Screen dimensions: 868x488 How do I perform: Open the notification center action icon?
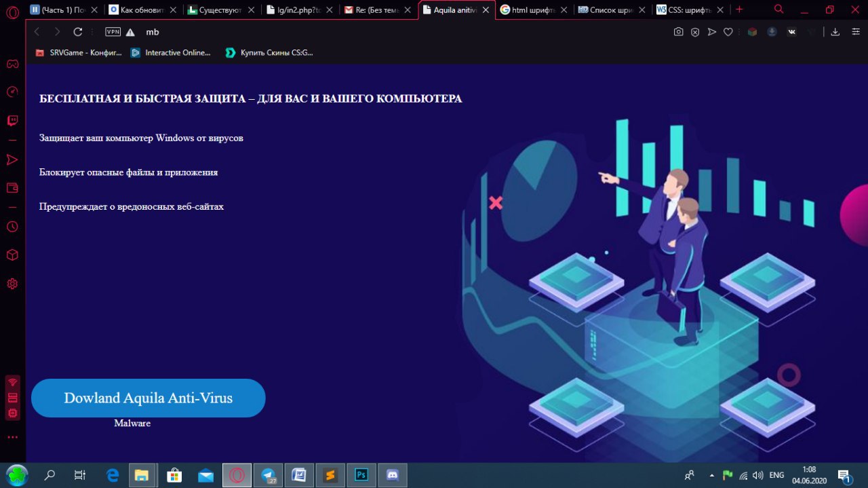pos(844,476)
